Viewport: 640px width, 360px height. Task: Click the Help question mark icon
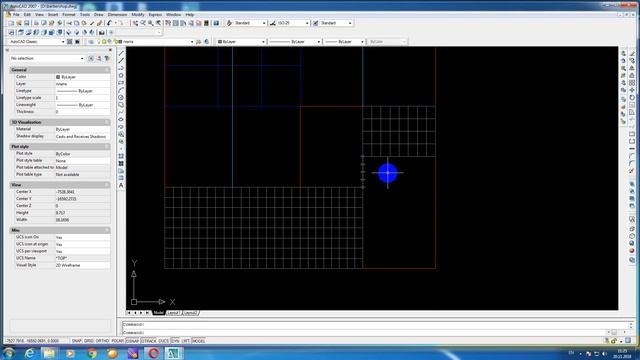pyautogui.click(x=216, y=23)
